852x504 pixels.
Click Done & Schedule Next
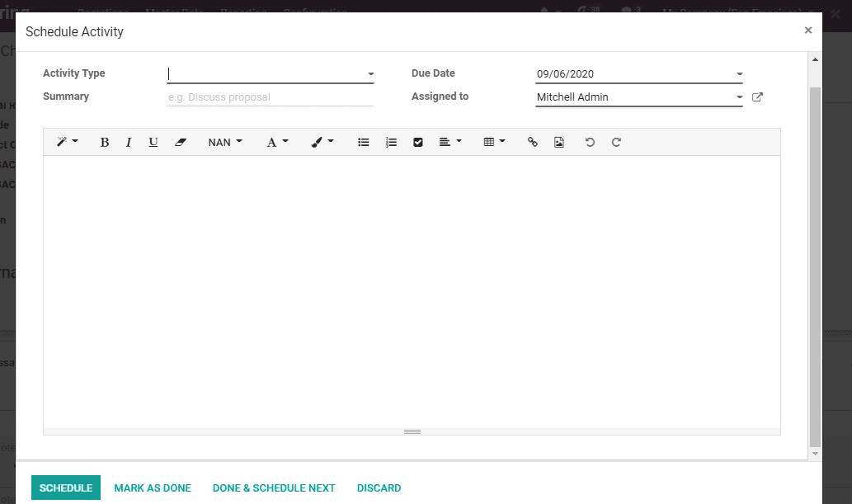point(274,488)
